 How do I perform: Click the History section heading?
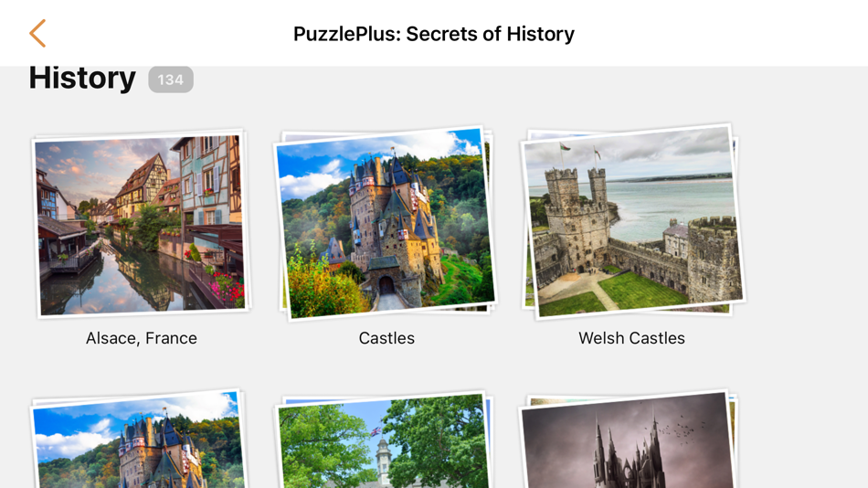[82, 78]
